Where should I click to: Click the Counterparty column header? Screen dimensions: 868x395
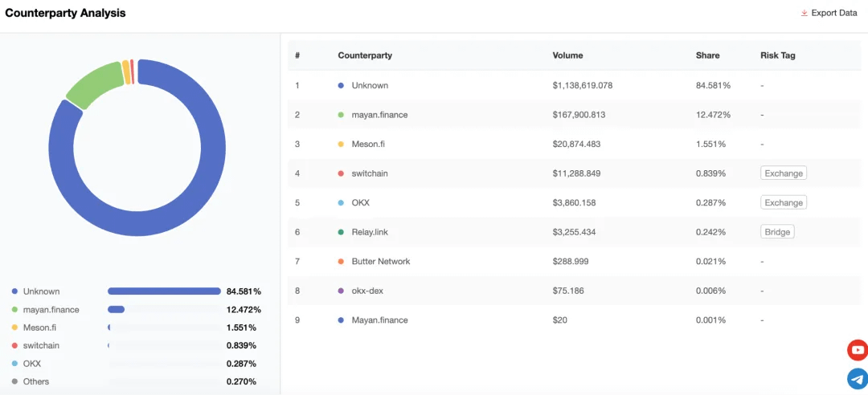[365, 55]
